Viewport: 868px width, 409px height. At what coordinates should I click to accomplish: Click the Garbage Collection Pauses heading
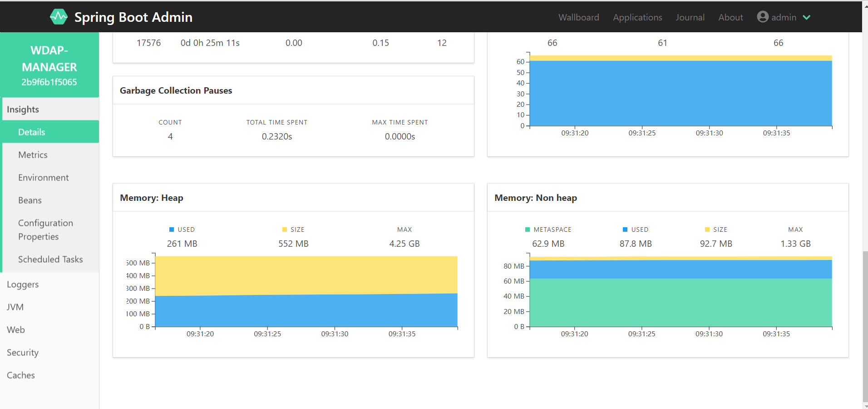[x=176, y=90]
